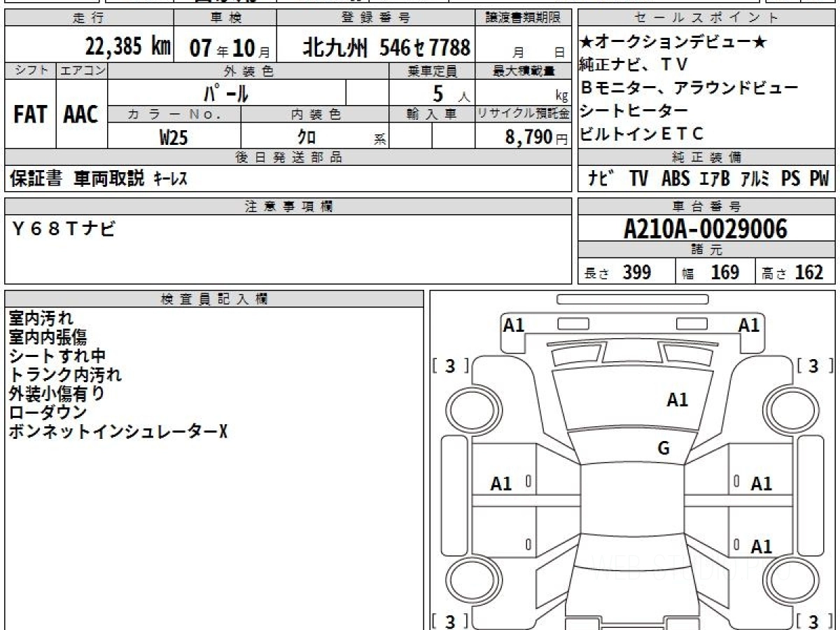Select the 保証書 item

[x=36, y=178]
